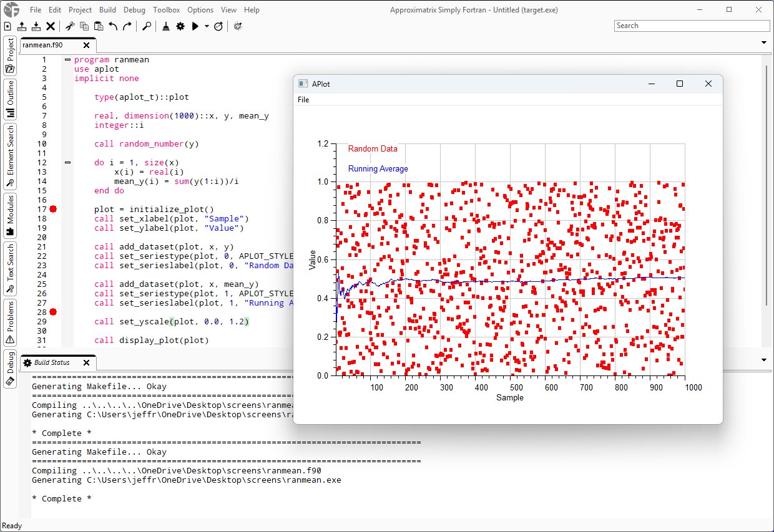The height and width of the screenshot is (532, 774).
Task: Click the 'Ready' status bar text
Action: tap(12, 526)
